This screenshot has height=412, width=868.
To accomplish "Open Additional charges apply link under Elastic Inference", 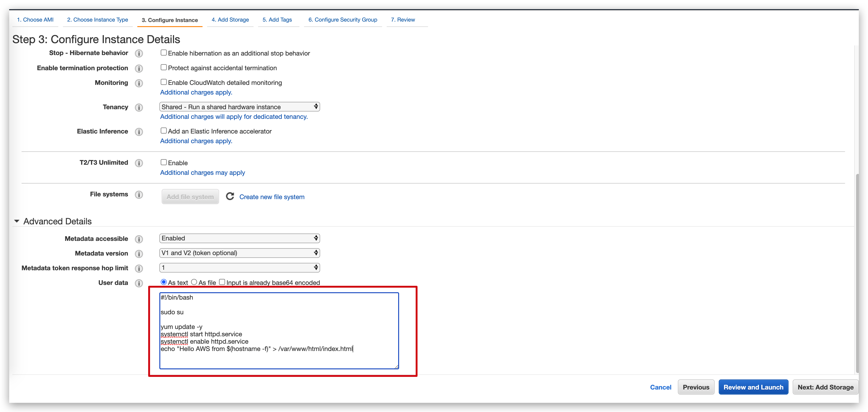I will coord(196,141).
